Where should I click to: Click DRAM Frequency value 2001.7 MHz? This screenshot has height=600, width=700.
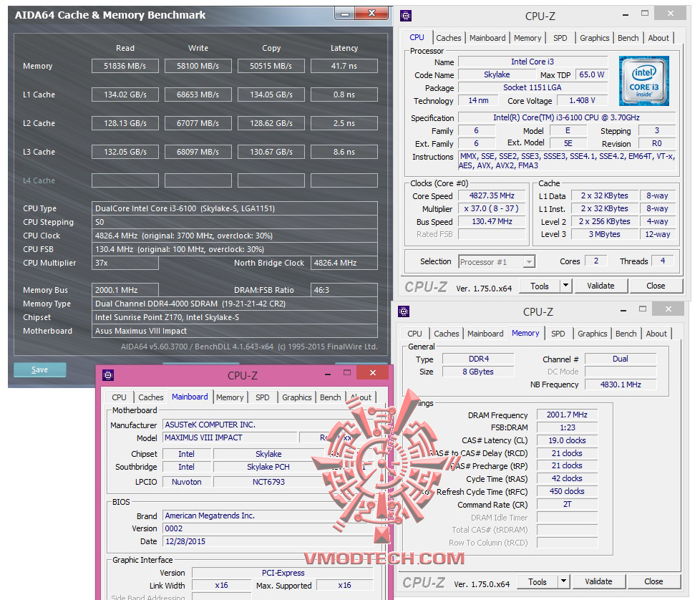point(567,415)
